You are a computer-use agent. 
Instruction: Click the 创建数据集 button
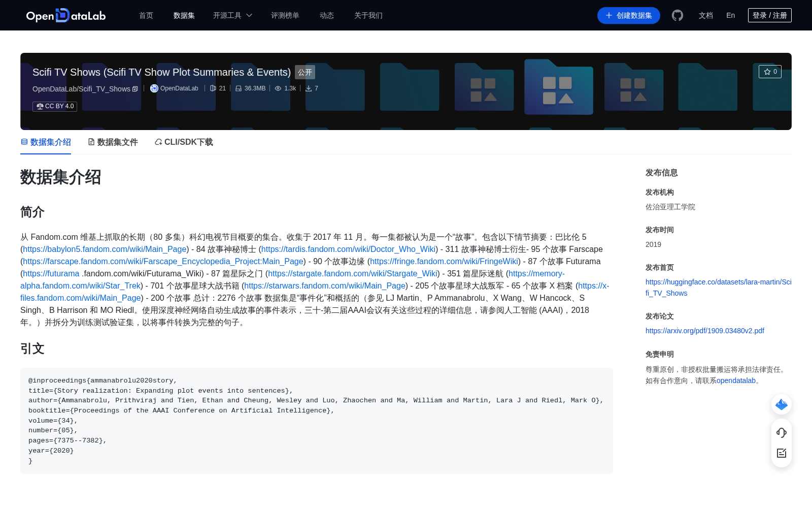point(629,15)
